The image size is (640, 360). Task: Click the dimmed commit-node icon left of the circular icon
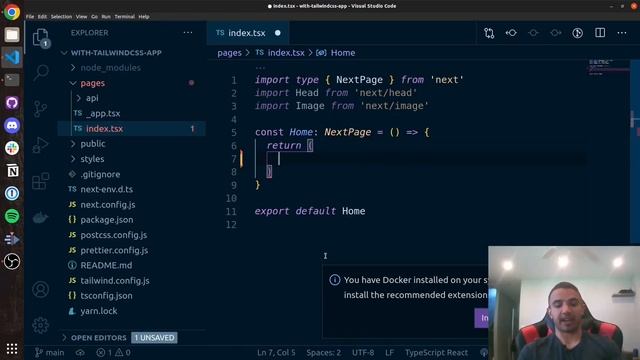556,33
